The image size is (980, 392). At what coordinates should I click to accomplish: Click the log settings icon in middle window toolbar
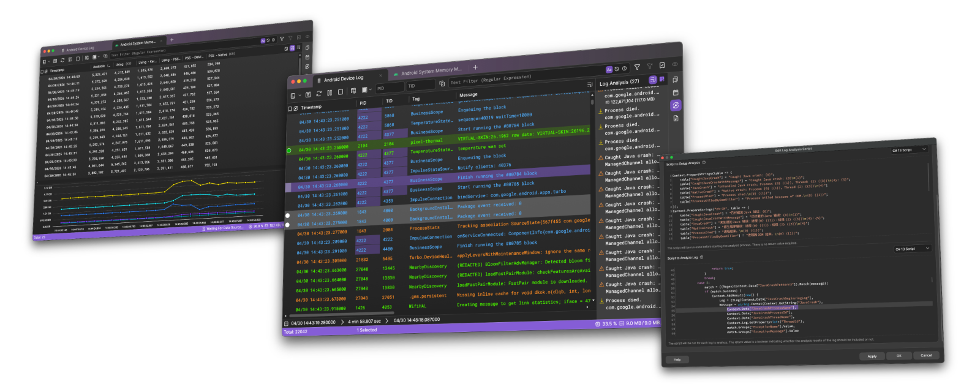click(353, 91)
